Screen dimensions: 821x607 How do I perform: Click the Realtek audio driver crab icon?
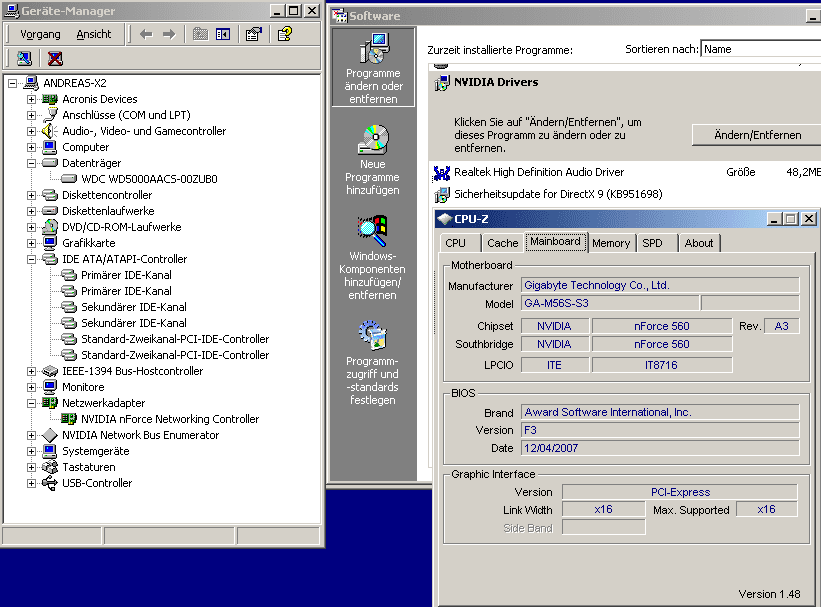[x=442, y=172]
